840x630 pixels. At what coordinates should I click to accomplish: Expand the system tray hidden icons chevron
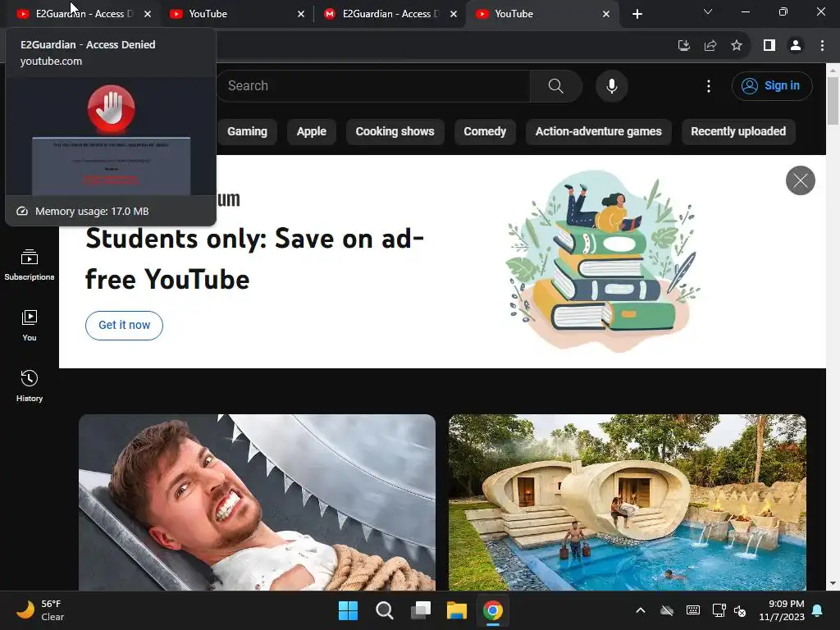click(640, 610)
